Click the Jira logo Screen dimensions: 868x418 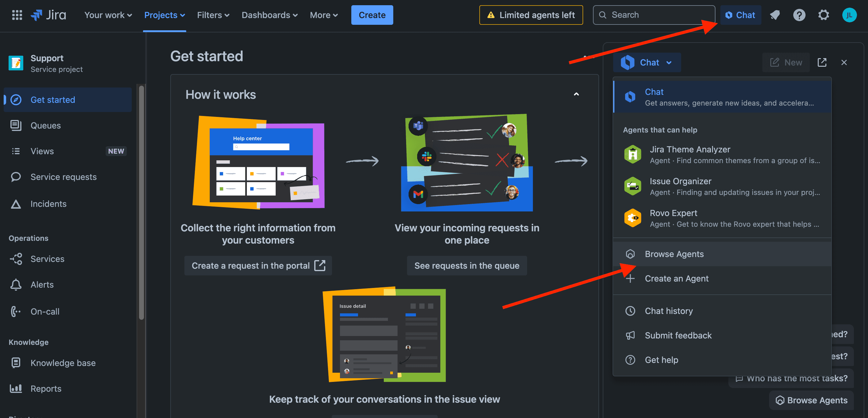(x=48, y=15)
